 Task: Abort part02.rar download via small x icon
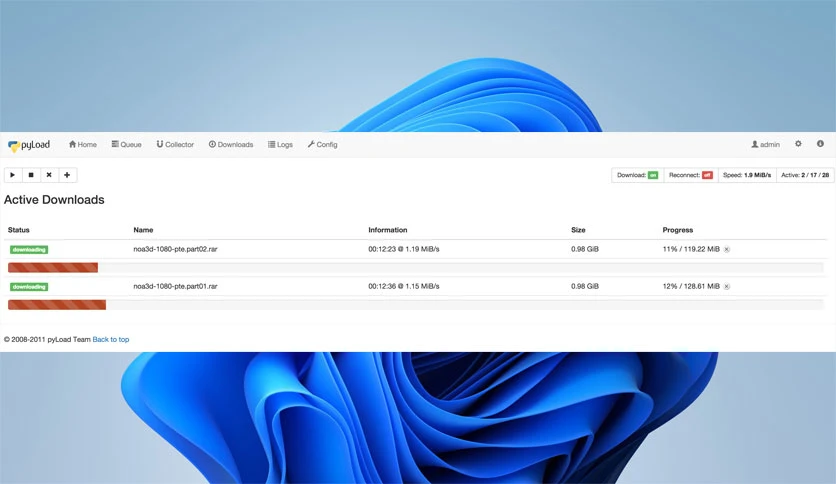[727, 249]
